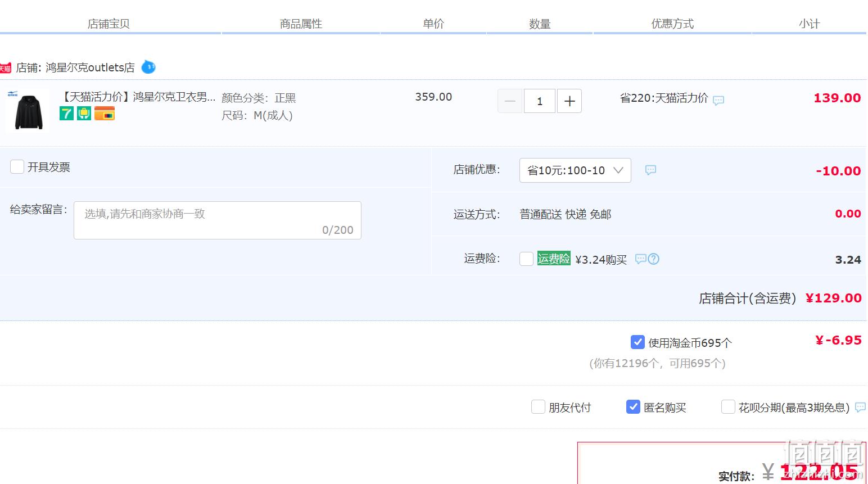This screenshot has height=484, width=868.
Task: Click the 省220:天猫活力价 discount text
Action: click(664, 98)
